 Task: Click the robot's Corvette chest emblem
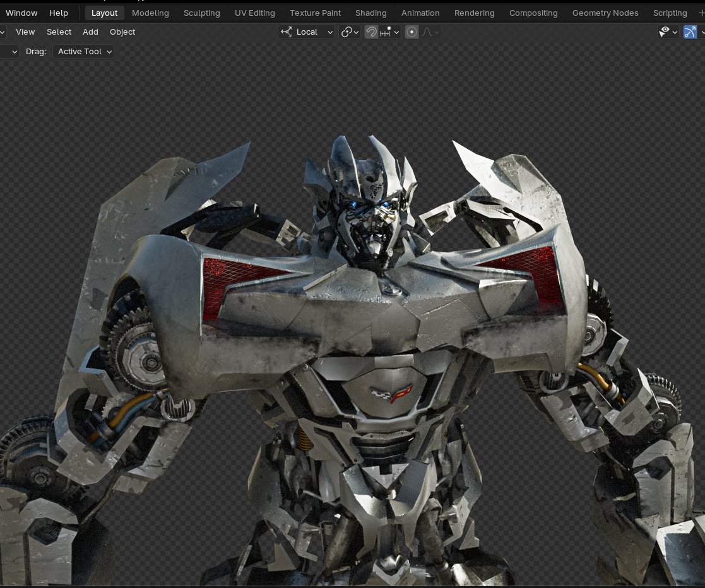tap(391, 394)
